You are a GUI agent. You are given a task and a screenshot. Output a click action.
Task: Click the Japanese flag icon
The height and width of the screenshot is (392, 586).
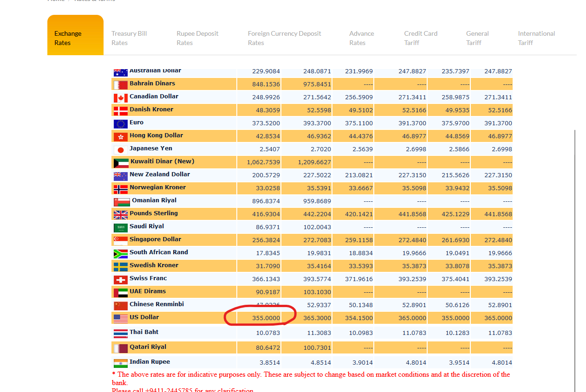click(120, 150)
